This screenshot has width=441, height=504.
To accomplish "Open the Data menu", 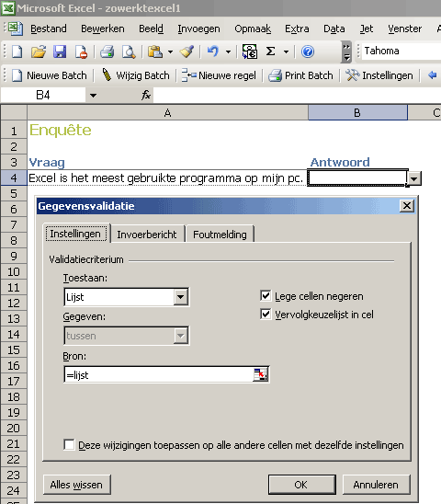I will click(x=334, y=29).
